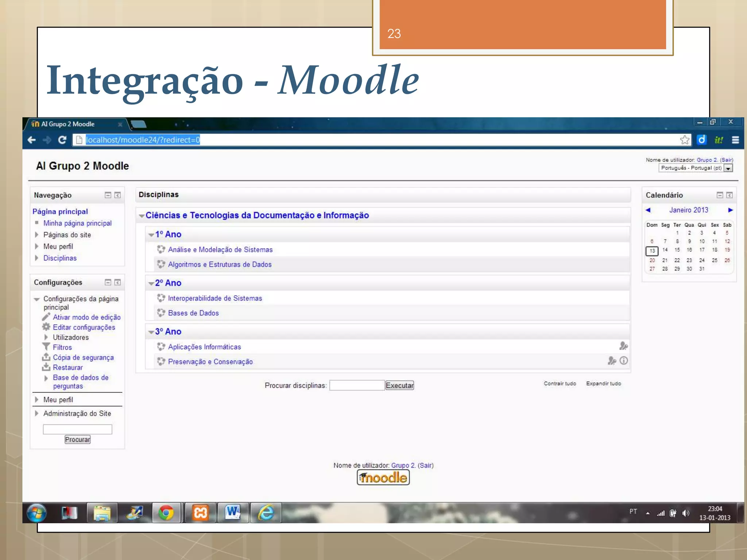Click the volume speaker tray icon

point(686,513)
